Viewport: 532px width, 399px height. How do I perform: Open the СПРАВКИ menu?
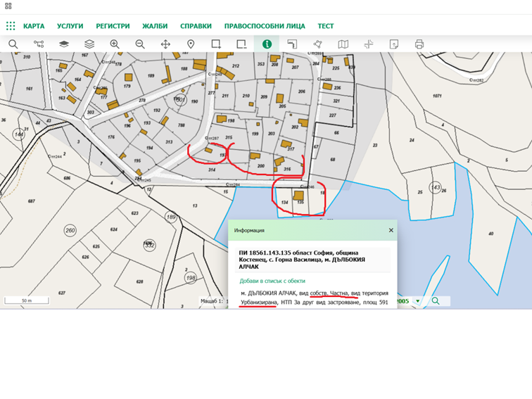coord(196,26)
